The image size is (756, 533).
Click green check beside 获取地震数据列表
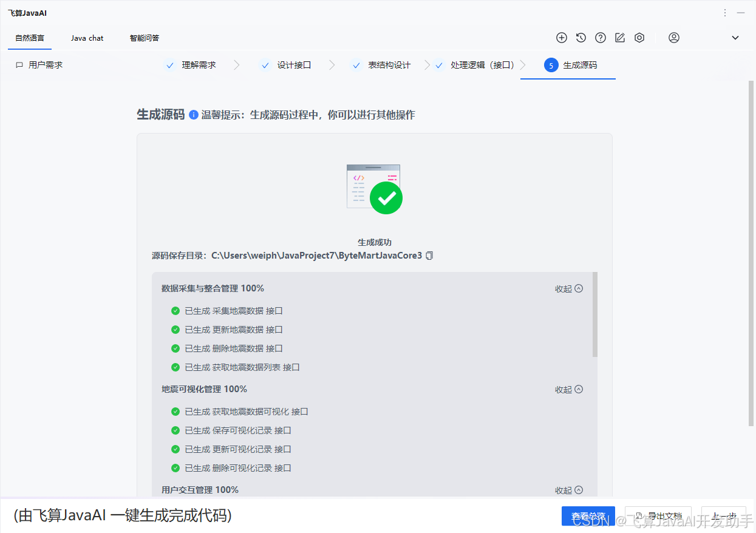(x=175, y=367)
